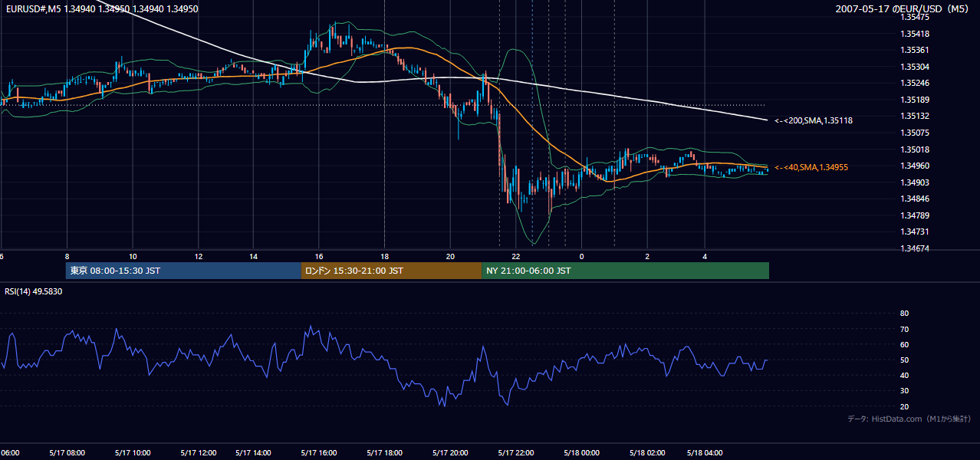Click price axis value 1.34674

point(914,248)
